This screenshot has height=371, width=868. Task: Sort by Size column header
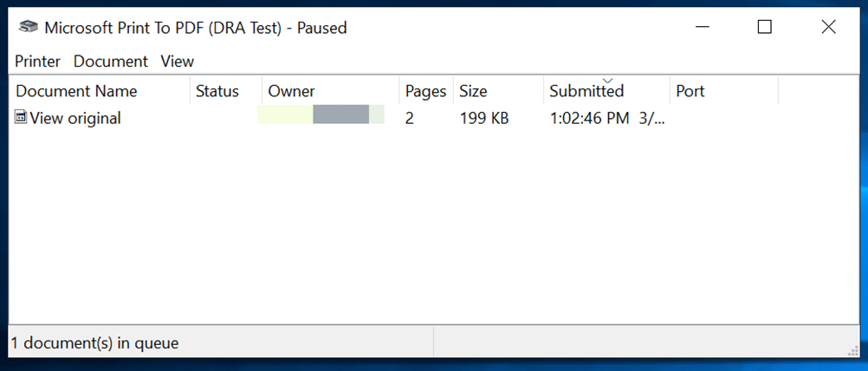click(473, 91)
